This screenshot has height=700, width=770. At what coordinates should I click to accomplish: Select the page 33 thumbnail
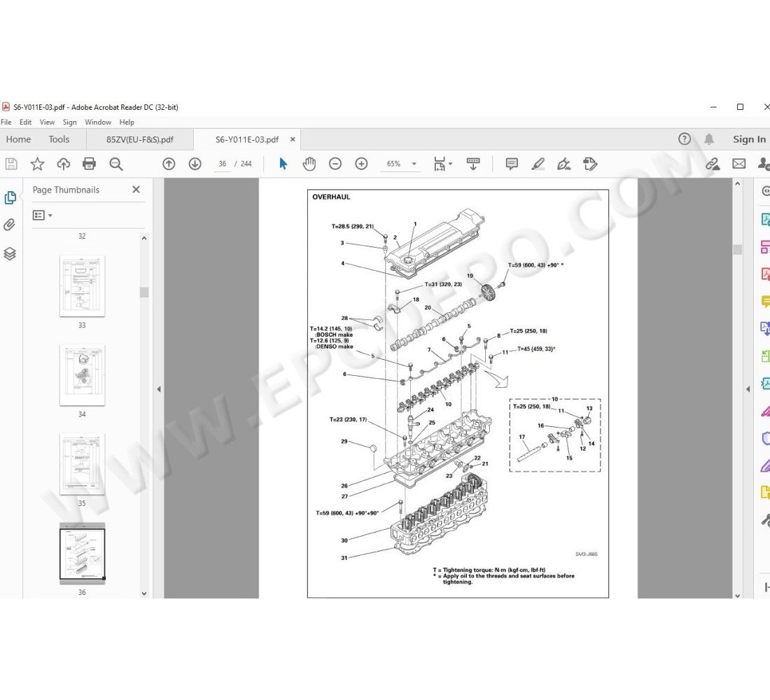click(82, 286)
